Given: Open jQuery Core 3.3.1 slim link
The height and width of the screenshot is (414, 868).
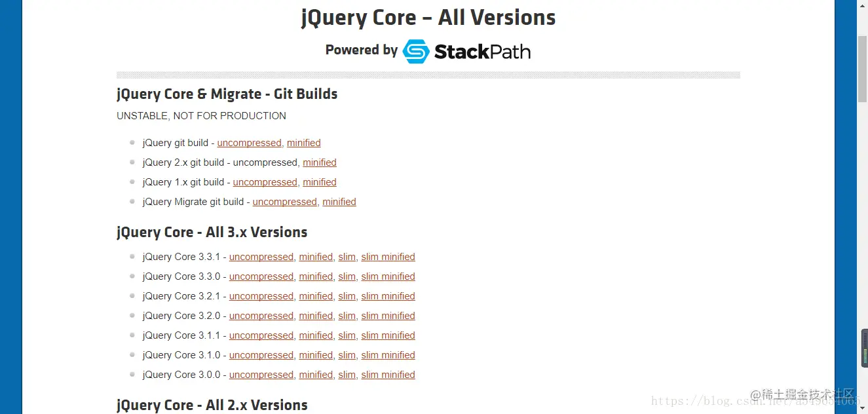Looking at the screenshot, I should point(347,257).
